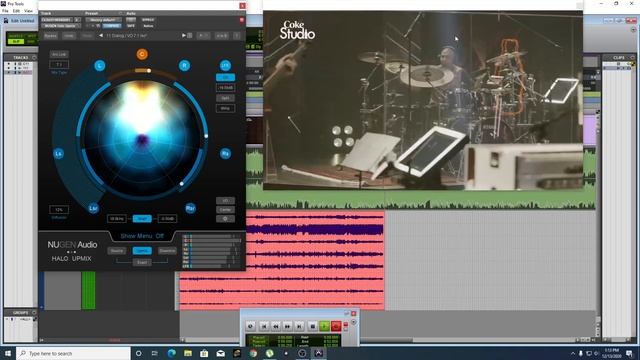Viewport: 640px width, 360px height.
Task: Toggle the Compare button in plugin header
Action: 111,26
